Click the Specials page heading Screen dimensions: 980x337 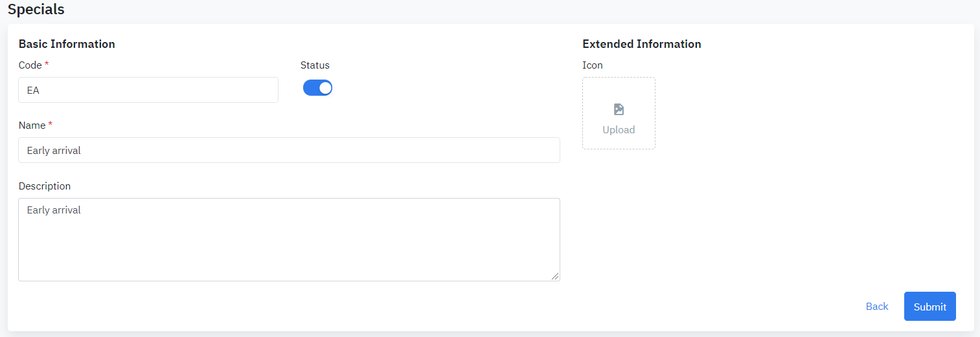pos(36,10)
